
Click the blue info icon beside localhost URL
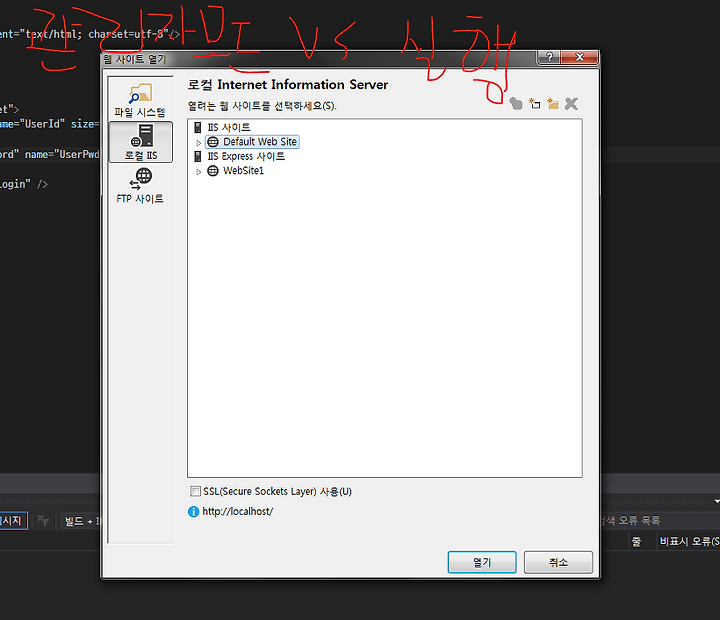(x=193, y=512)
